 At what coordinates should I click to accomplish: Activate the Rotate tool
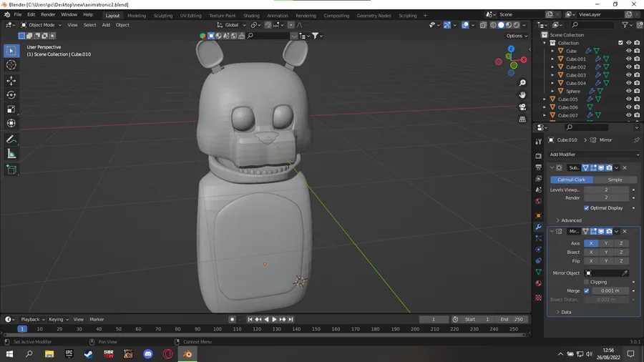pos(11,95)
